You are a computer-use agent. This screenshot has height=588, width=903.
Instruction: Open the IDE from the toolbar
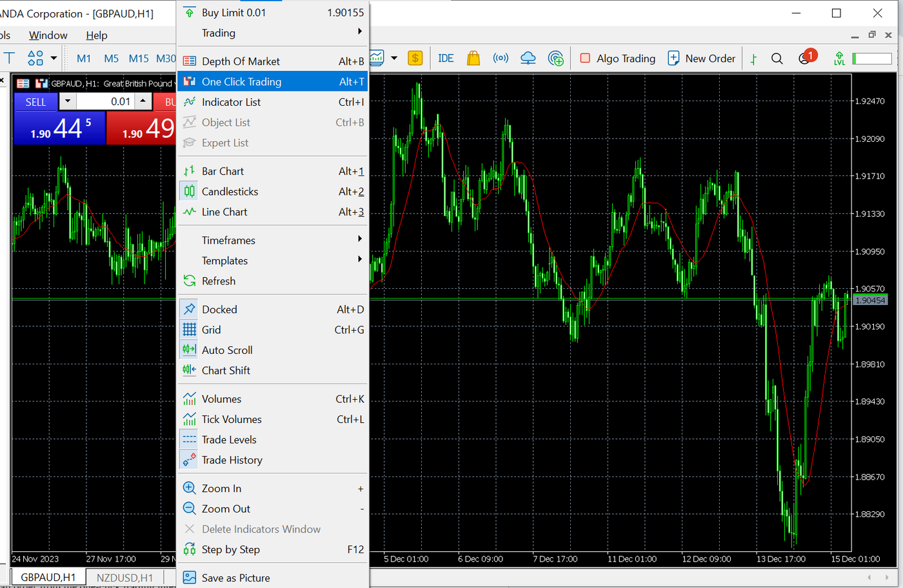click(446, 58)
